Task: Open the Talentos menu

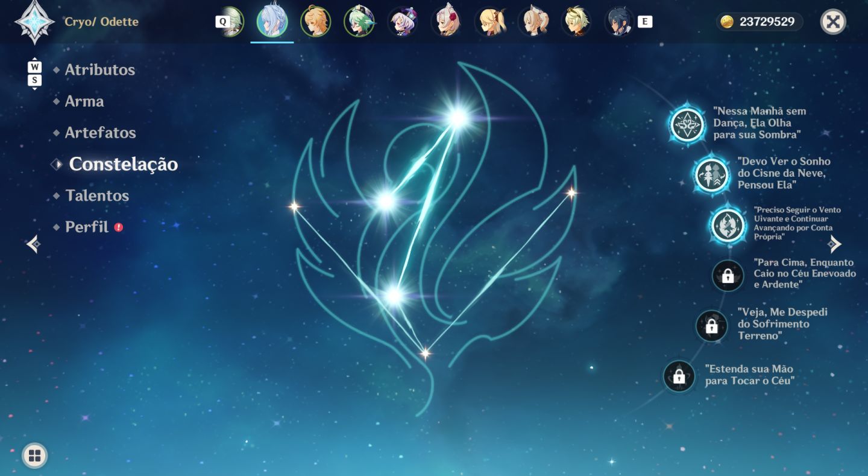Action: pyautogui.click(x=96, y=195)
